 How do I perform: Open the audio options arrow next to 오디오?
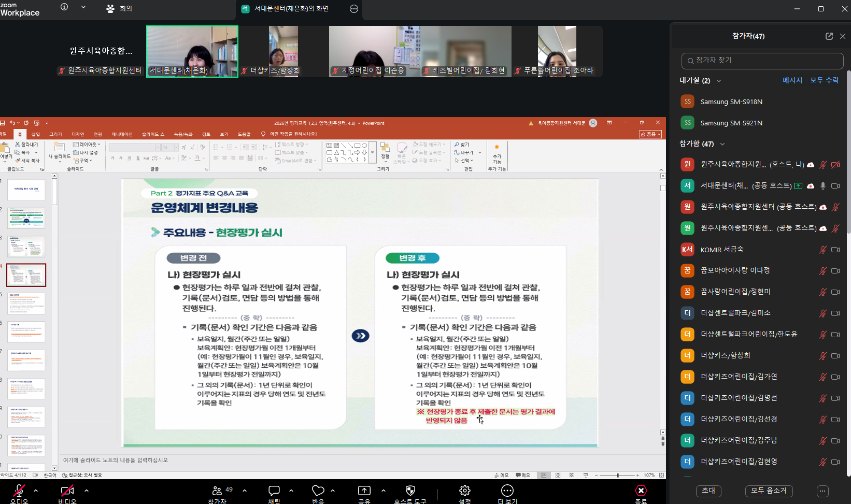point(36,490)
